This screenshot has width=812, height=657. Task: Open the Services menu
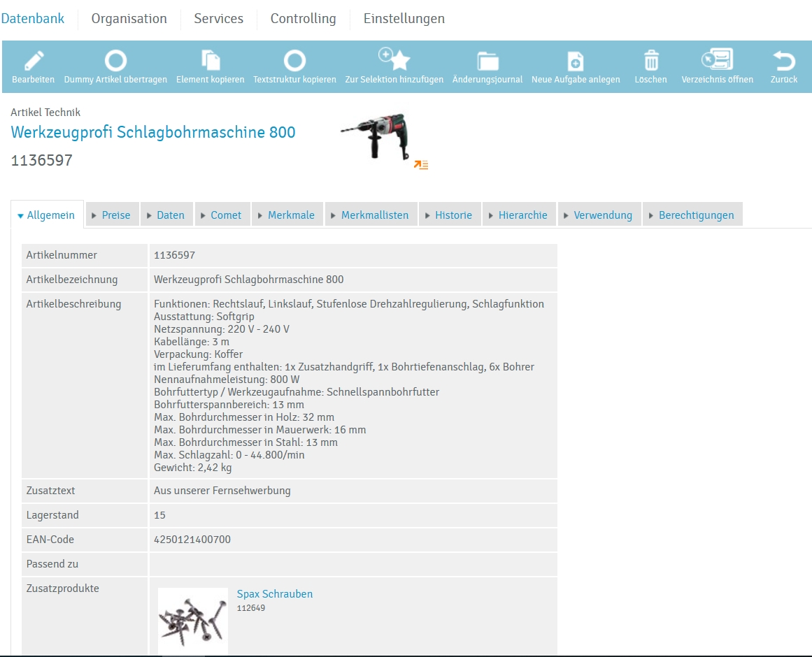(x=218, y=19)
